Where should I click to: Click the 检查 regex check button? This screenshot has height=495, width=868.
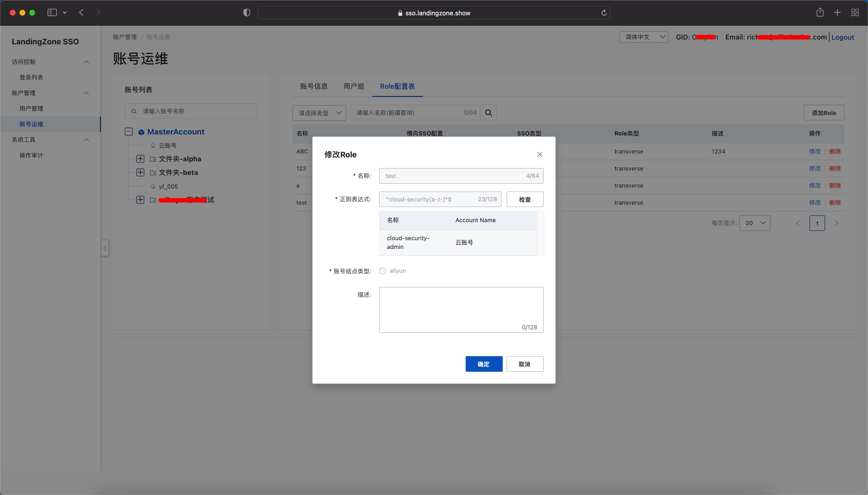(525, 200)
